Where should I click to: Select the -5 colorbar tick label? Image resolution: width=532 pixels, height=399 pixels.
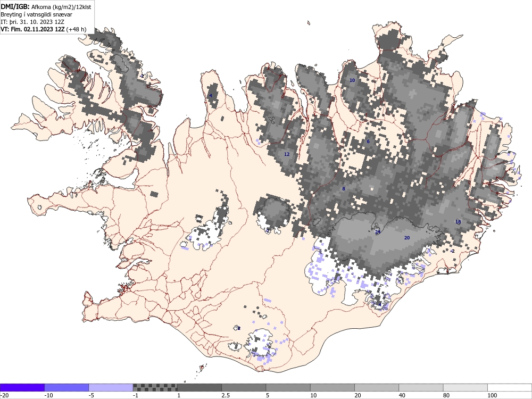[x=92, y=395]
